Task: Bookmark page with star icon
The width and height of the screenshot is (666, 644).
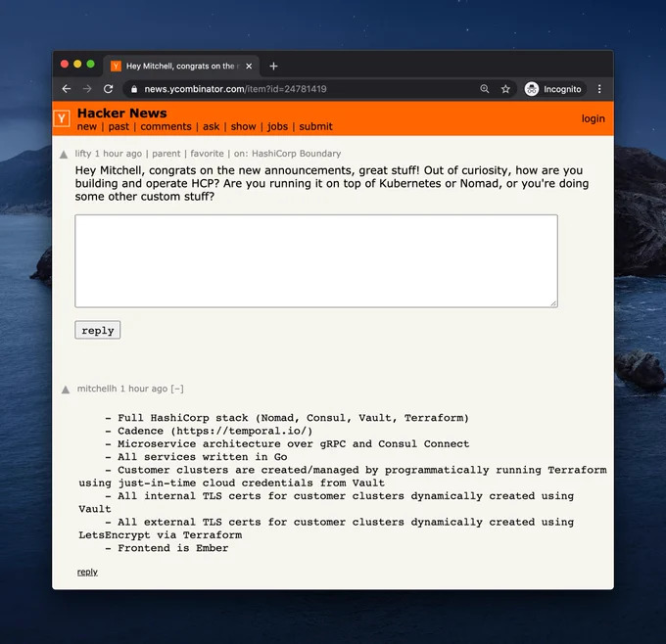Action: [x=505, y=89]
